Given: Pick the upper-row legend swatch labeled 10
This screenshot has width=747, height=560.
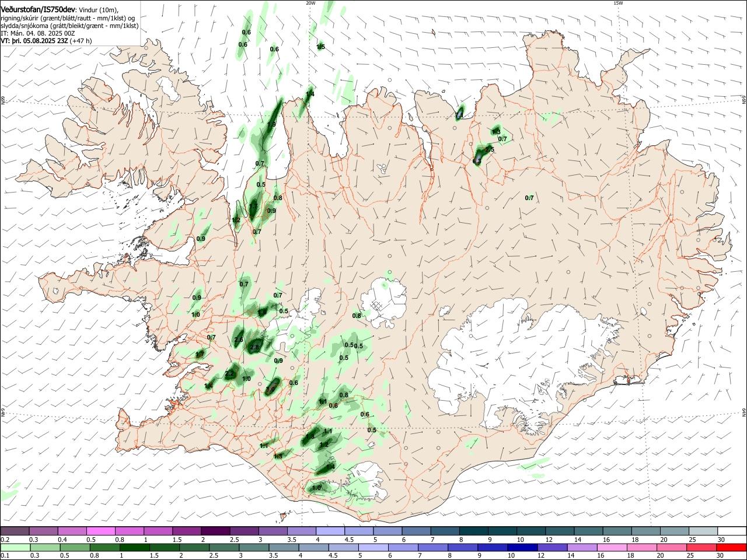Looking at the screenshot, I should click(532, 531).
